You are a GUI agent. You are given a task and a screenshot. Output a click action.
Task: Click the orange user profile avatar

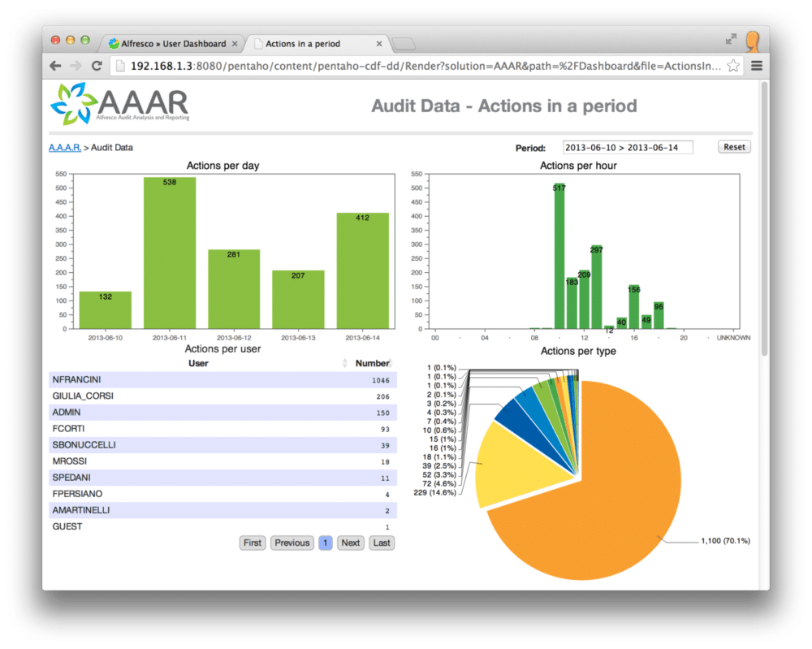[x=753, y=41]
